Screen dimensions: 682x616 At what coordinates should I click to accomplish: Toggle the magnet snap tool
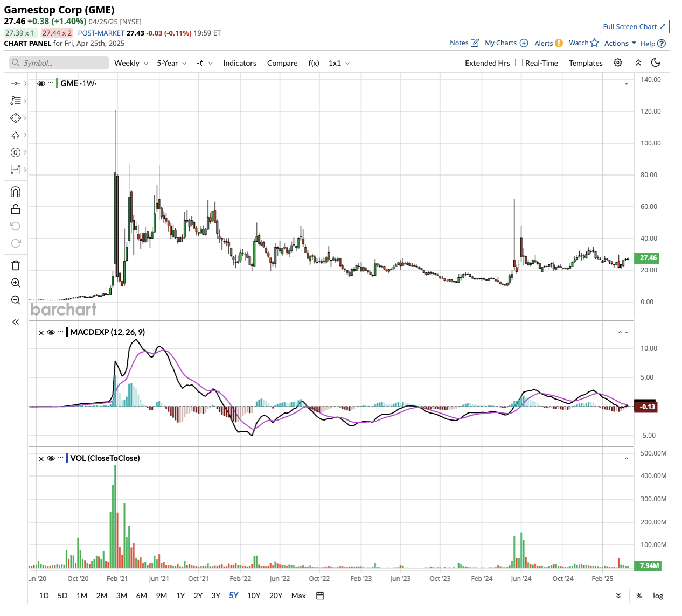tap(16, 192)
